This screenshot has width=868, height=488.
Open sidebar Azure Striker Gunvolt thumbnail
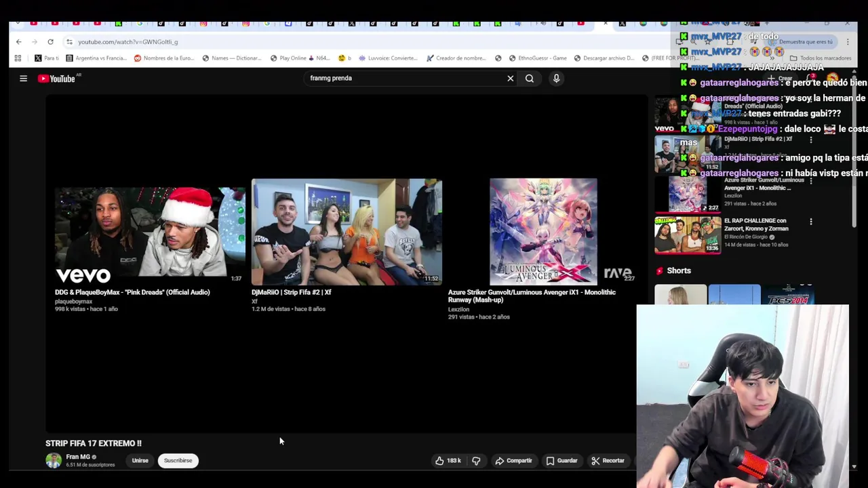[x=688, y=194]
